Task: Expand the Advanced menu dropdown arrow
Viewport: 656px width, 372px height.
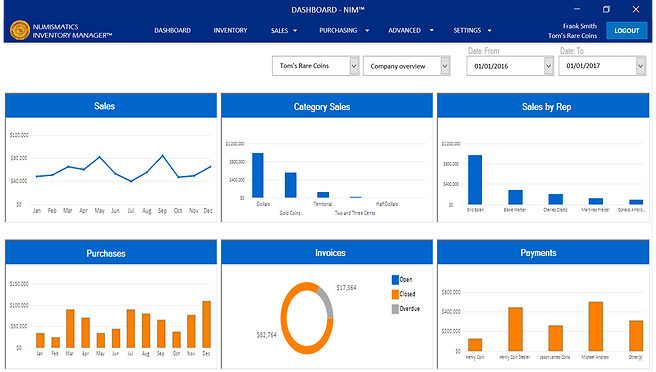Action: (431, 31)
